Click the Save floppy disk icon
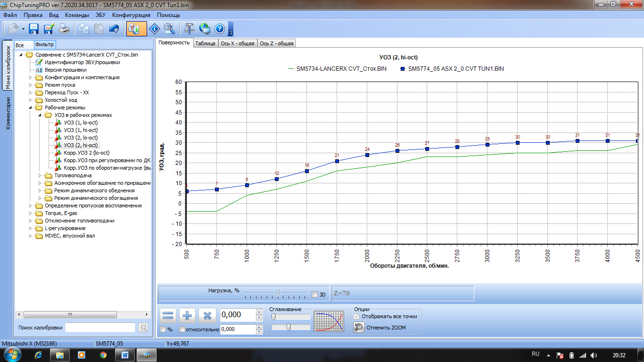The width and height of the screenshot is (644, 362). tap(34, 29)
